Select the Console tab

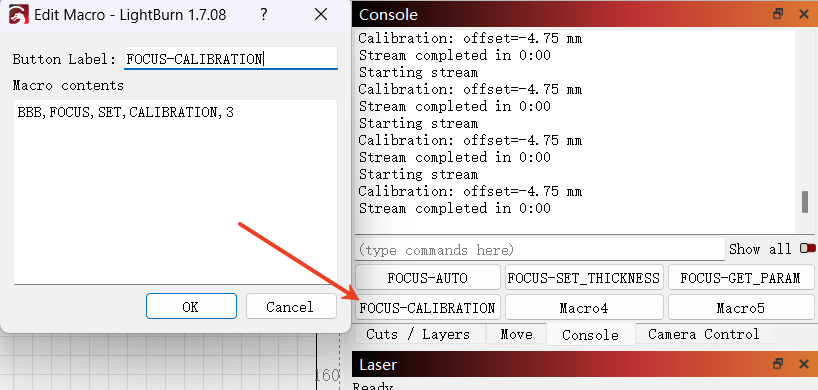point(591,334)
